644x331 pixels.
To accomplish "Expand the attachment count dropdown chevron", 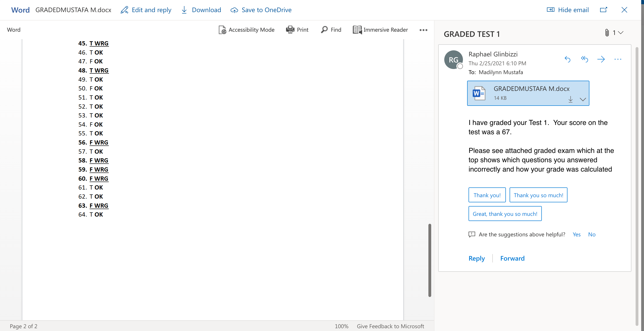I will pos(620,33).
